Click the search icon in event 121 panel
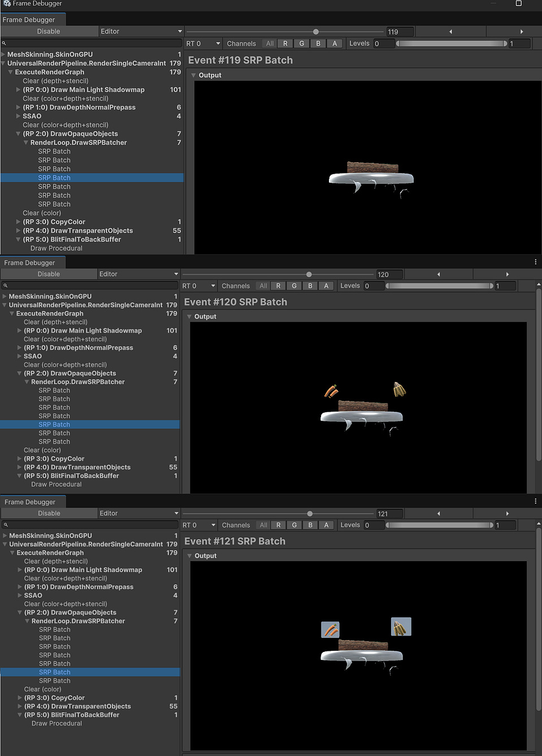The width and height of the screenshot is (542, 756). 5,525
